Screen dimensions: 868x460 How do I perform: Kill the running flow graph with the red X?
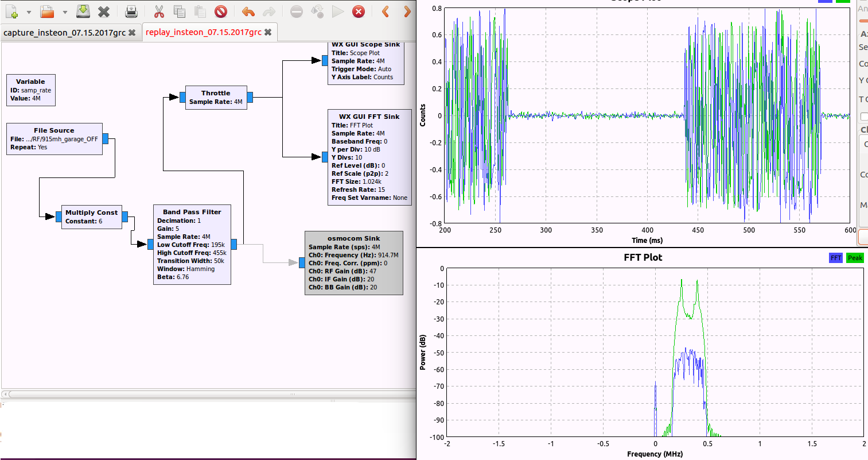[358, 11]
